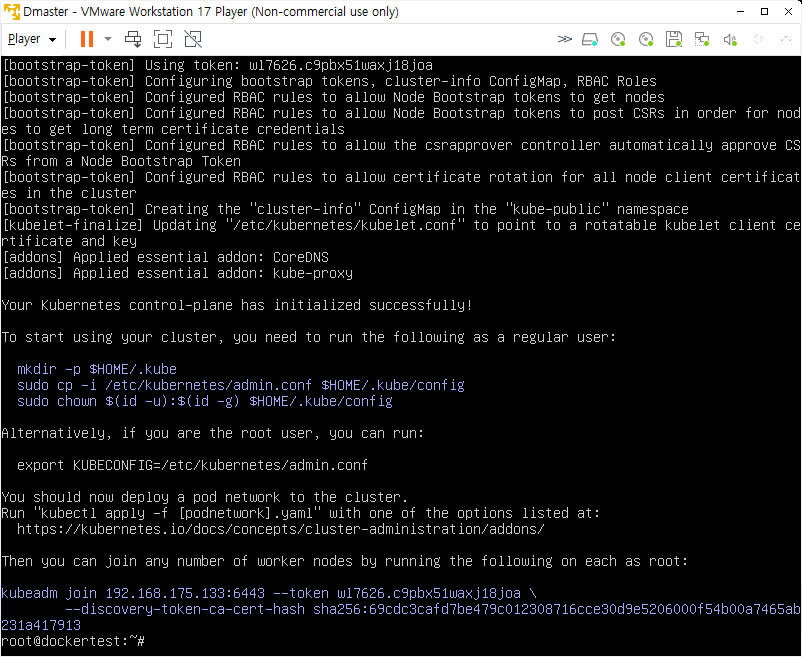This screenshot has height=657, width=802.
Task: Click the 'To start using your cluster' line
Action: [x=309, y=337]
